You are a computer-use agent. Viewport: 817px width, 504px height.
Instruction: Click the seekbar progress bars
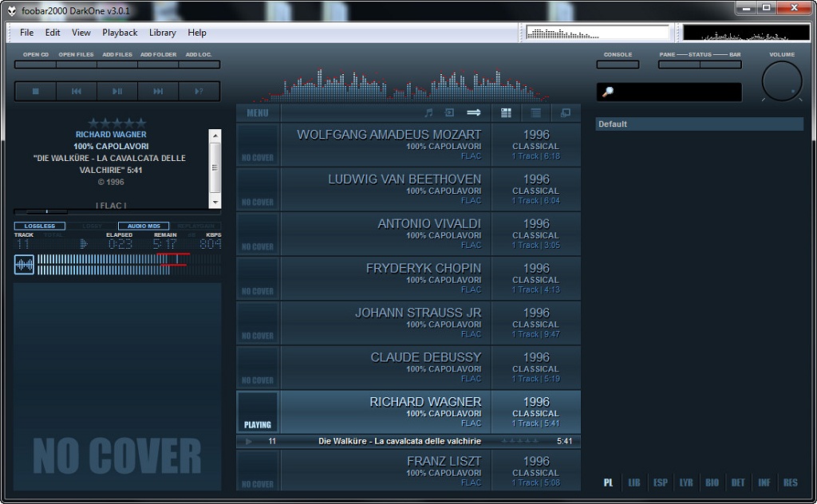pos(129,265)
